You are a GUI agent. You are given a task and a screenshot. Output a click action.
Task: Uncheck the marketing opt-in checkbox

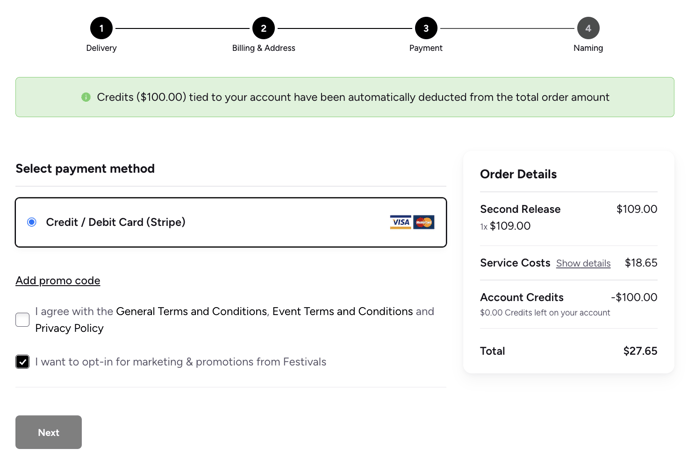pos(22,362)
